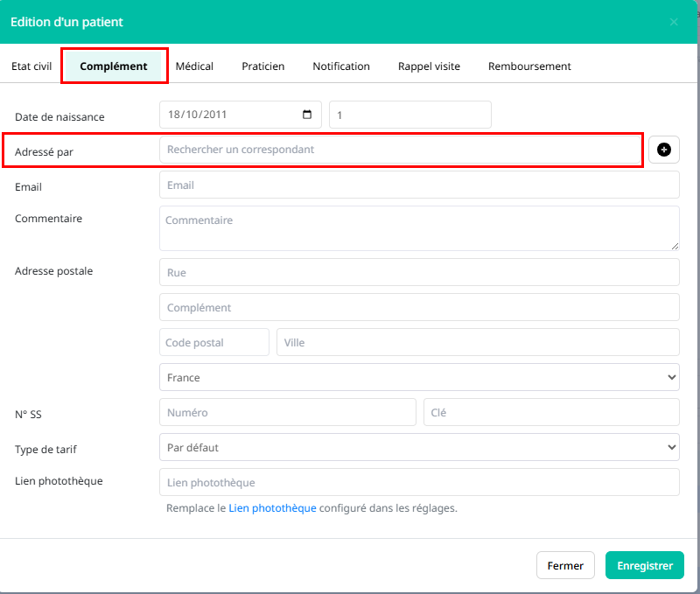Click the Enregistrer button
Image resolution: width=700 pixels, height=594 pixels.
point(645,565)
